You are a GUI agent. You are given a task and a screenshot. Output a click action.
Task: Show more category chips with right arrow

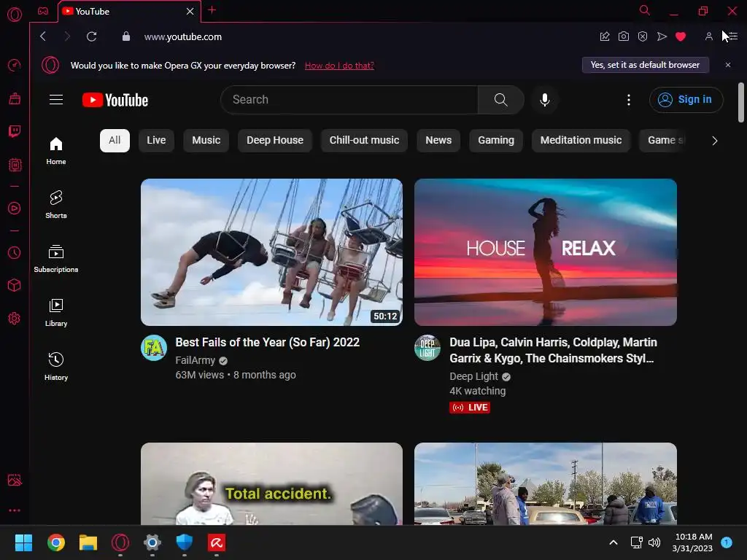(x=714, y=141)
